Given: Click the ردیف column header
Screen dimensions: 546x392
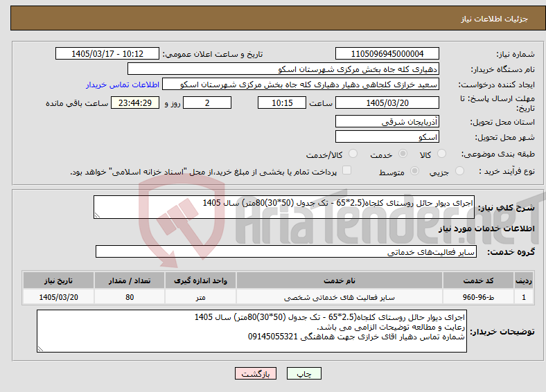Looking at the screenshot, I should pos(524,280).
